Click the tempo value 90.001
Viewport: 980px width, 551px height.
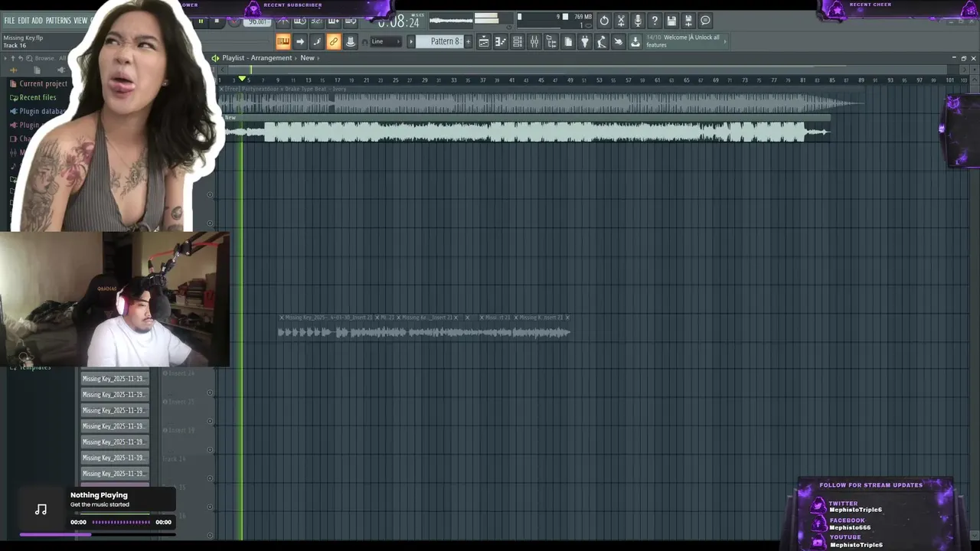[x=257, y=21]
